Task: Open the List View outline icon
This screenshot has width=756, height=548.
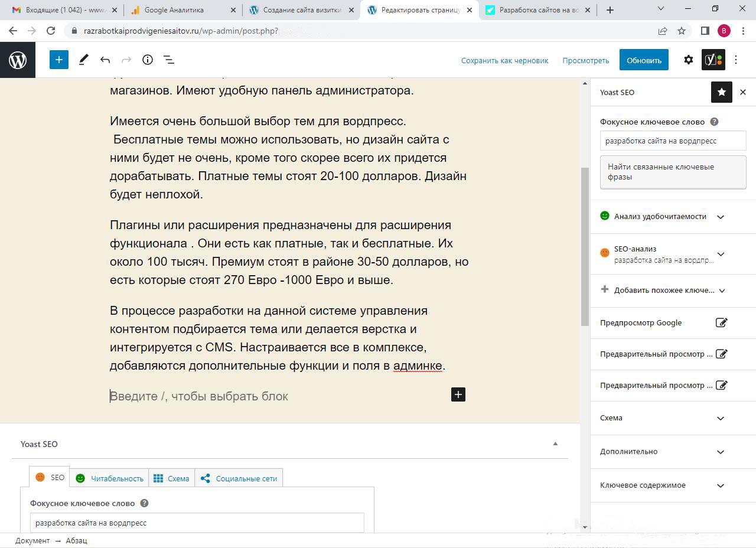Action: [169, 60]
